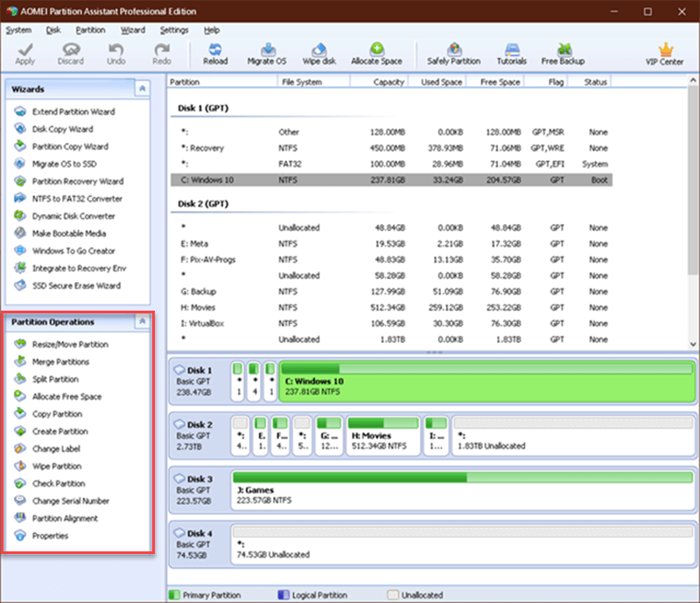The image size is (700, 603).
Task: Open the Tutorials toolbar icon
Action: (512, 49)
